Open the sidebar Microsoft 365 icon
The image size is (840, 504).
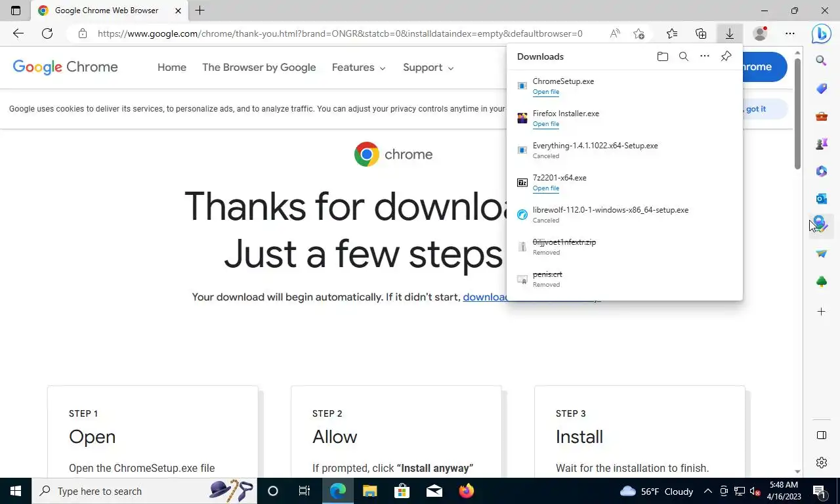(822, 171)
